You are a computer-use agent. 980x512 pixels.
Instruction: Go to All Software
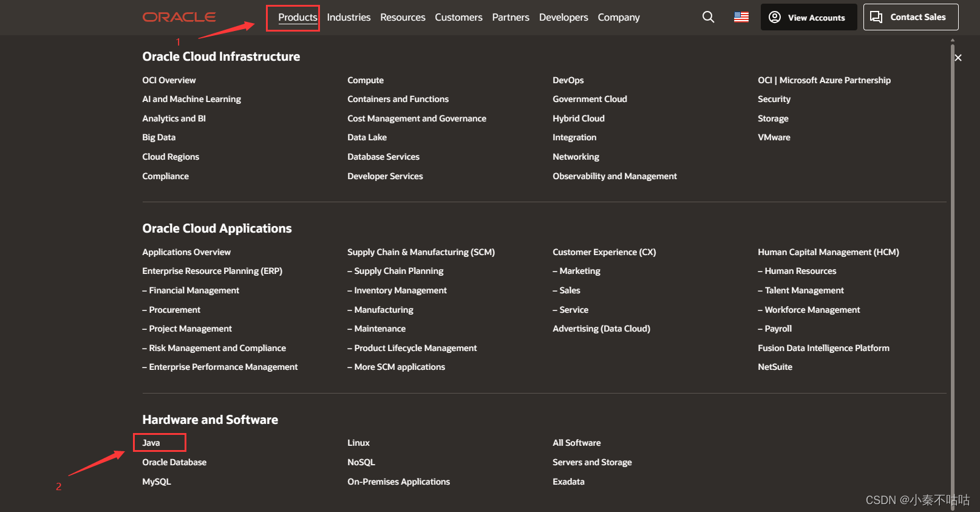577,443
